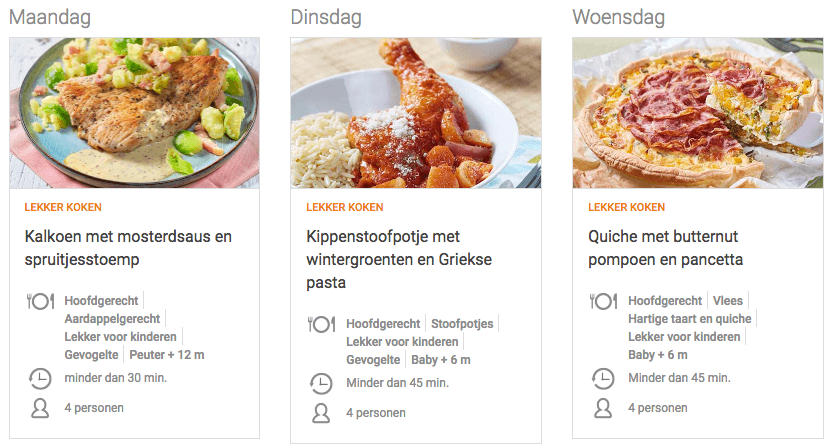
Task: Open 'Kalkoen met mosterdsaus en spruitjesstoemp' recipe
Action: 128,248
